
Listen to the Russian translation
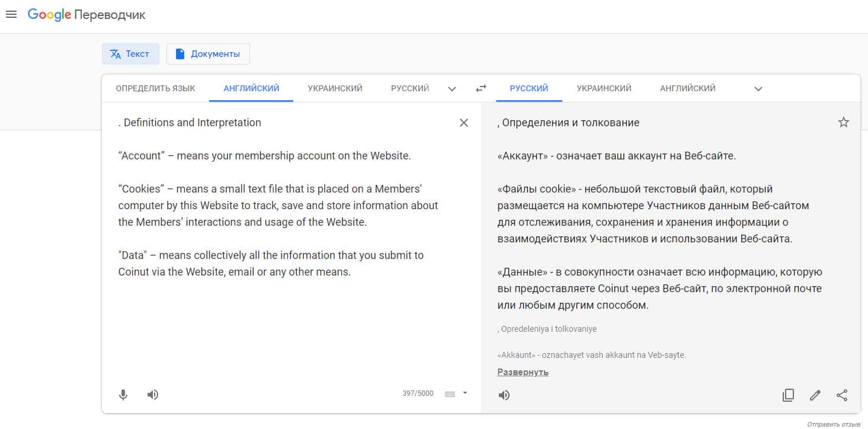(504, 395)
